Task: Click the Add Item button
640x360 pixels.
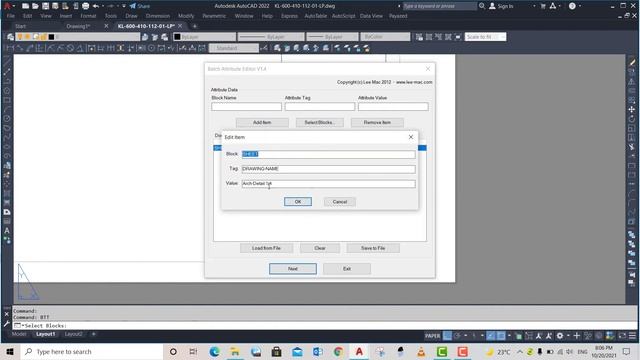Action: coord(262,122)
